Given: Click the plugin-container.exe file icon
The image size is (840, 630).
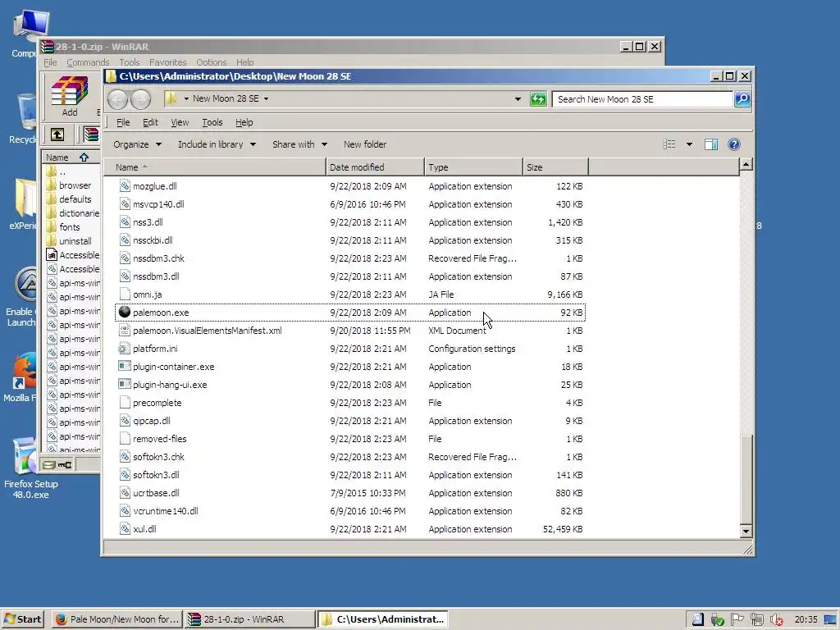Looking at the screenshot, I should 125,366.
